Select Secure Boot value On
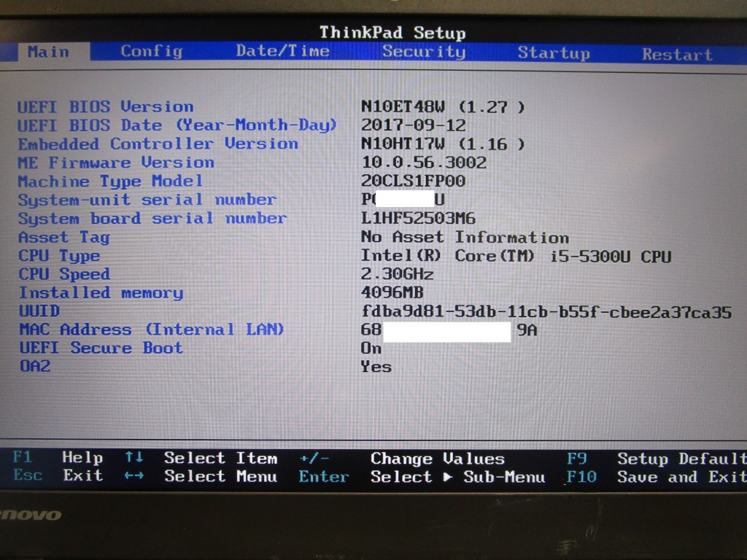 click(371, 348)
